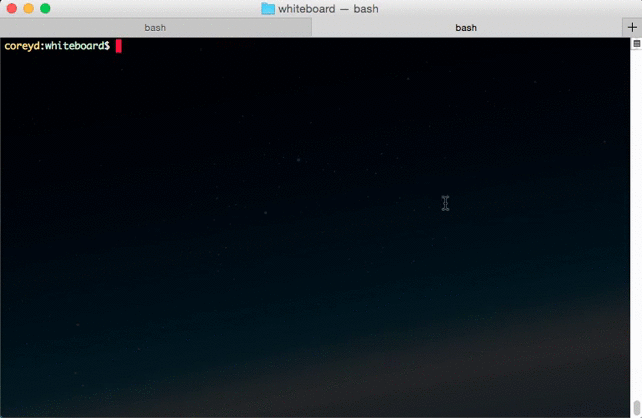Minimize the terminal window with yellow button
The width and height of the screenshot is (642, 418).
click(x=29, y=9)
